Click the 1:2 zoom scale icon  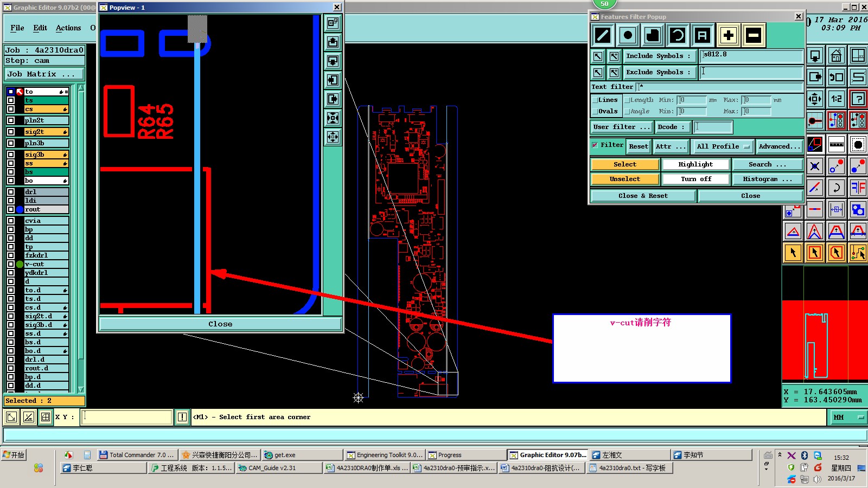(837, 99)
